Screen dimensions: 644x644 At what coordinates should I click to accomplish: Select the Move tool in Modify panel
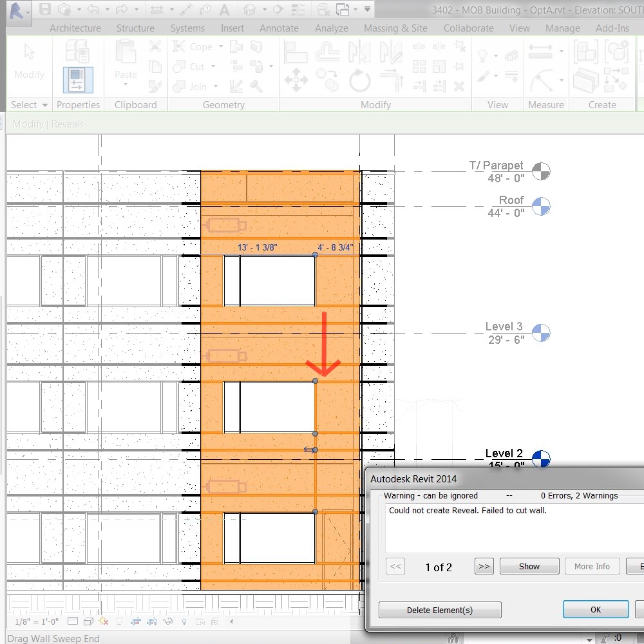tap(296, 81)
